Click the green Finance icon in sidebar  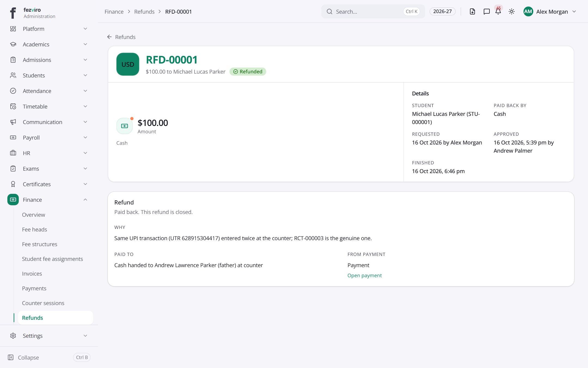click(13, 200)
